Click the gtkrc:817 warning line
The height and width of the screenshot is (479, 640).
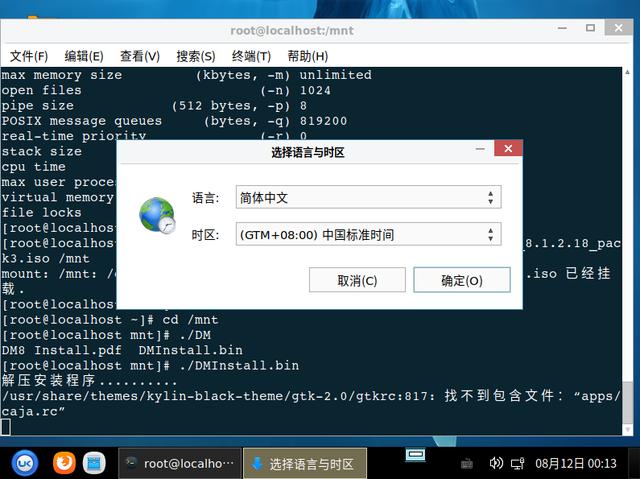tap(311, 396)
